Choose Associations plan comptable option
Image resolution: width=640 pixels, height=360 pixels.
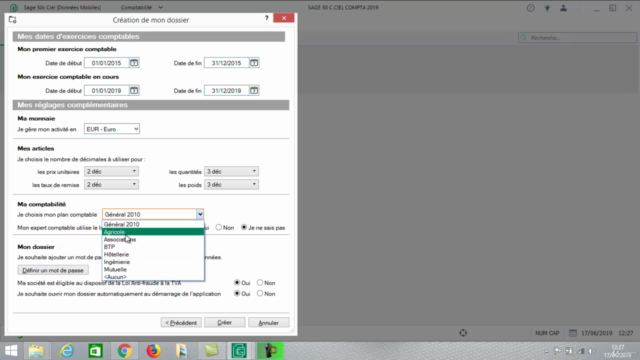(x=153, y=240)
